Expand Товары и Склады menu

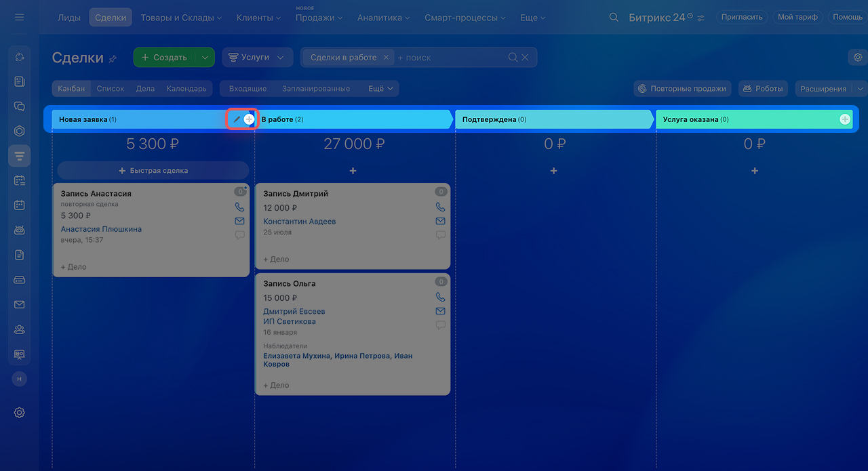181,18
